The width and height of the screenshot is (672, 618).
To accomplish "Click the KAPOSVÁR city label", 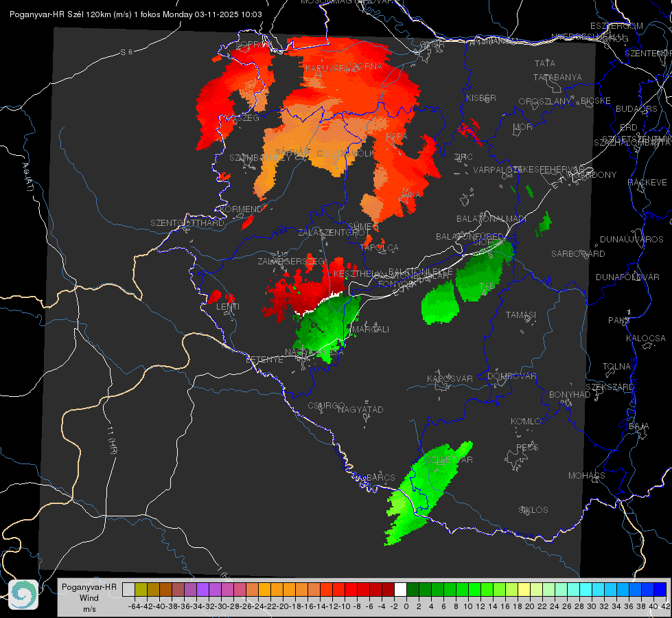I will (x=450, y=378).
